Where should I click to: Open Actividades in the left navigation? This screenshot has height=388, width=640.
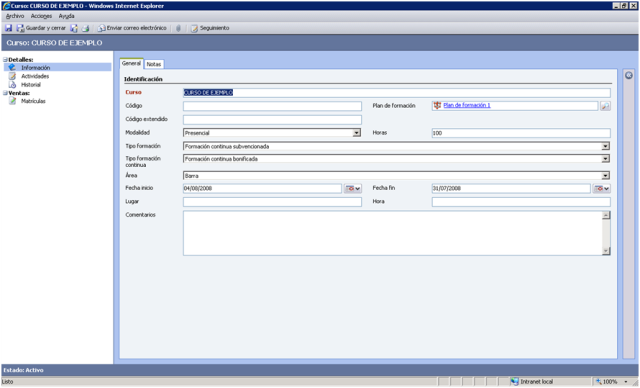pyautogui.click(x=35, y=76)
